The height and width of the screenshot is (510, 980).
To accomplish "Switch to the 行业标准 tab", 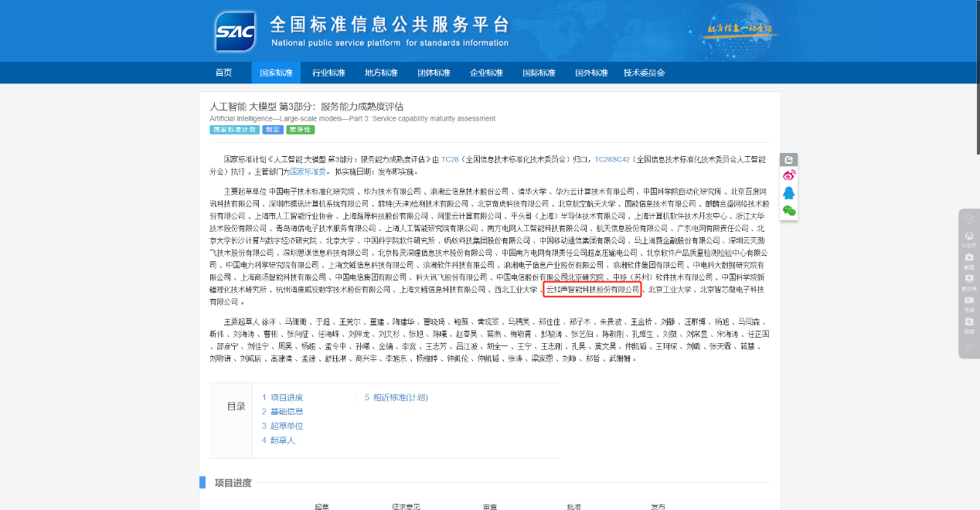I will [x=328, y=72].
